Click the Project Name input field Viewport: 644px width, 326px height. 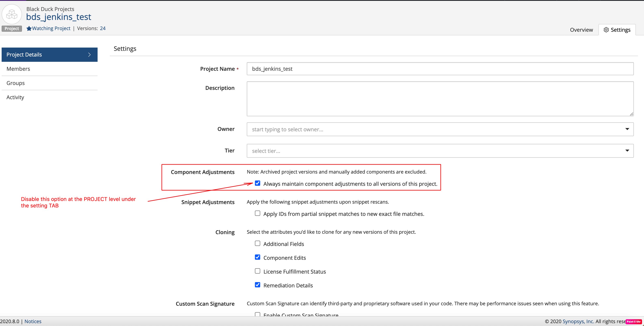pyautogui.click(x=440, y=69)
